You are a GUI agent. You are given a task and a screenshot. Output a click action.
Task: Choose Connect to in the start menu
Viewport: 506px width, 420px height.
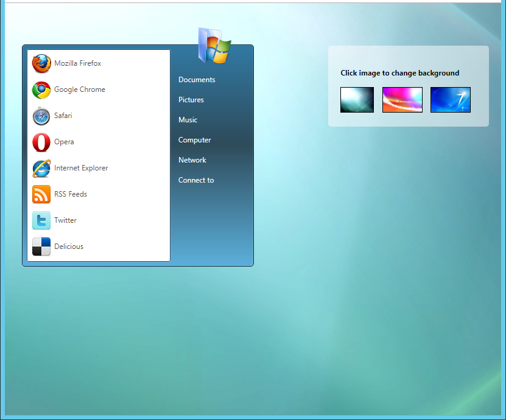(196, 180)
